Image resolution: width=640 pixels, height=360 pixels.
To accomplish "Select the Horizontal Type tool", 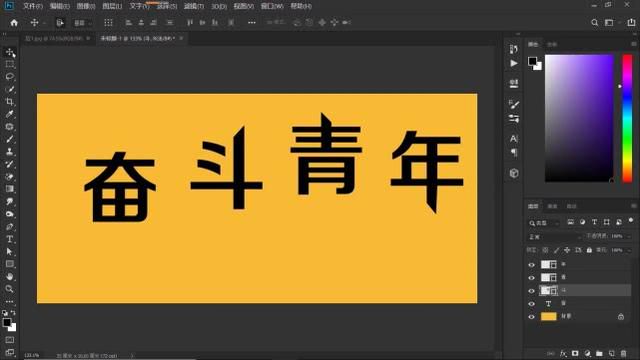I will (x=10, y=239).
